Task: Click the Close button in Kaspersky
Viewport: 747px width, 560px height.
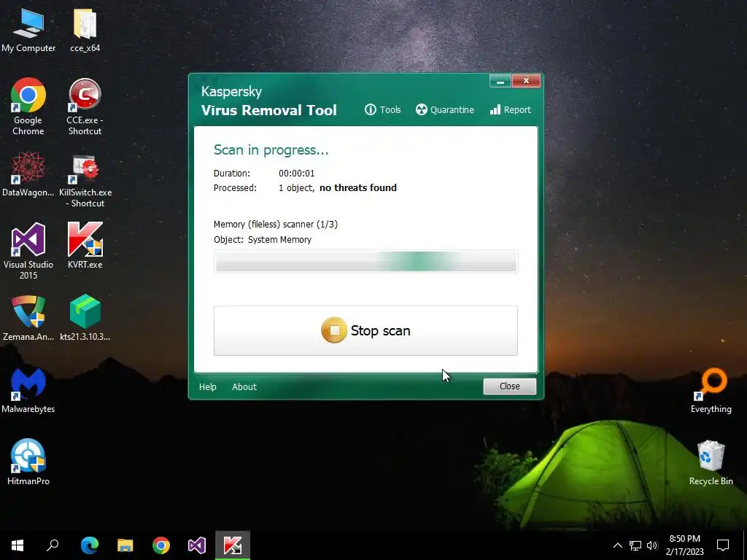Action: [x=509, y=386]
